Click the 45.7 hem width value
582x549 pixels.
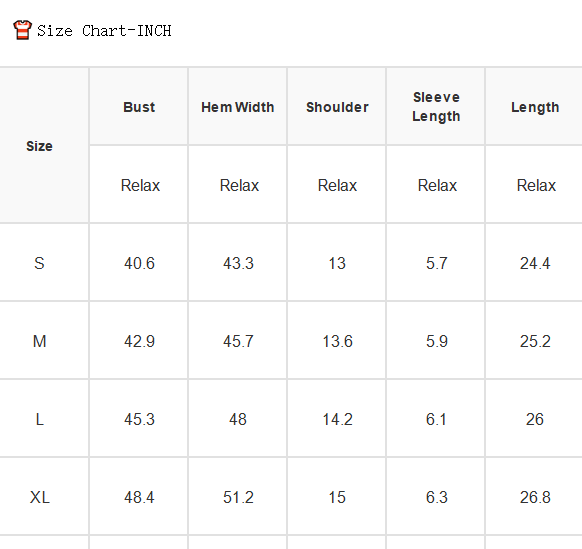[x=238, y=341]
